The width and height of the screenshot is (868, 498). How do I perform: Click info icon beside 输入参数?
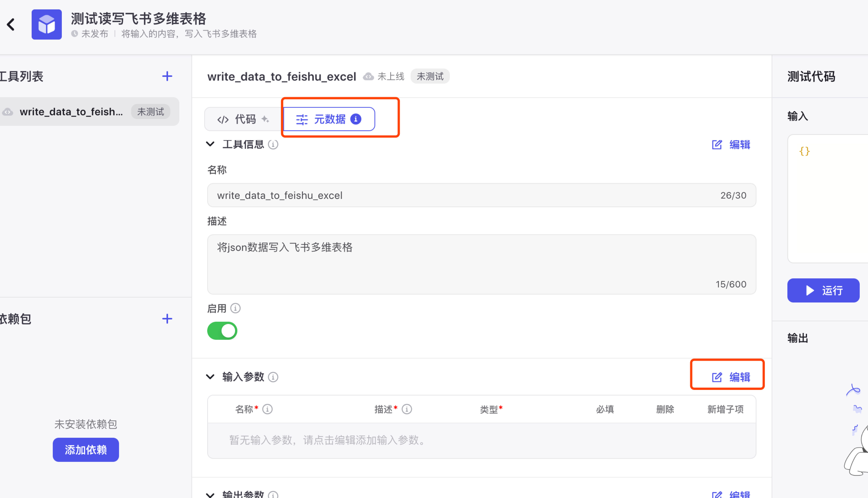pos(273,377)
